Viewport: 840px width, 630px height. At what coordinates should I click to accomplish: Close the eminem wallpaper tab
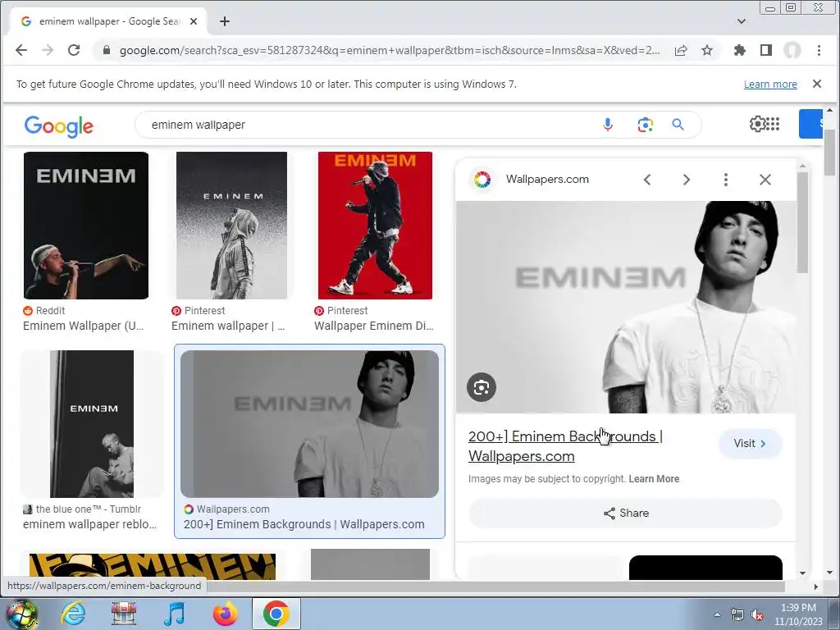click(194, 21)
